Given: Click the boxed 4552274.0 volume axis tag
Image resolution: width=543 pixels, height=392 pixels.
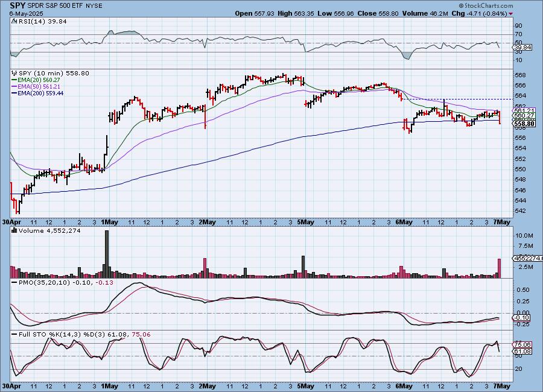Looking at the screenshot, I should pyautogui.click(x=527, y=258).
